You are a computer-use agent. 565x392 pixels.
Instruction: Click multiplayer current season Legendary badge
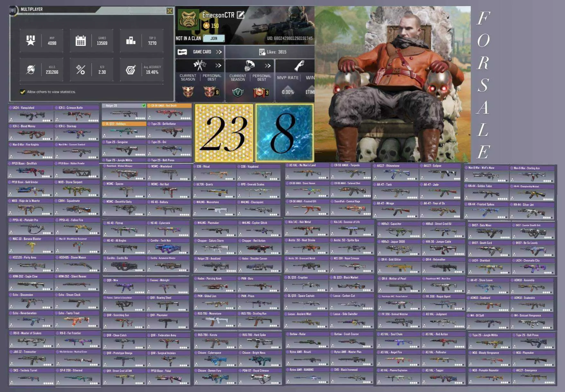[188, 92]
